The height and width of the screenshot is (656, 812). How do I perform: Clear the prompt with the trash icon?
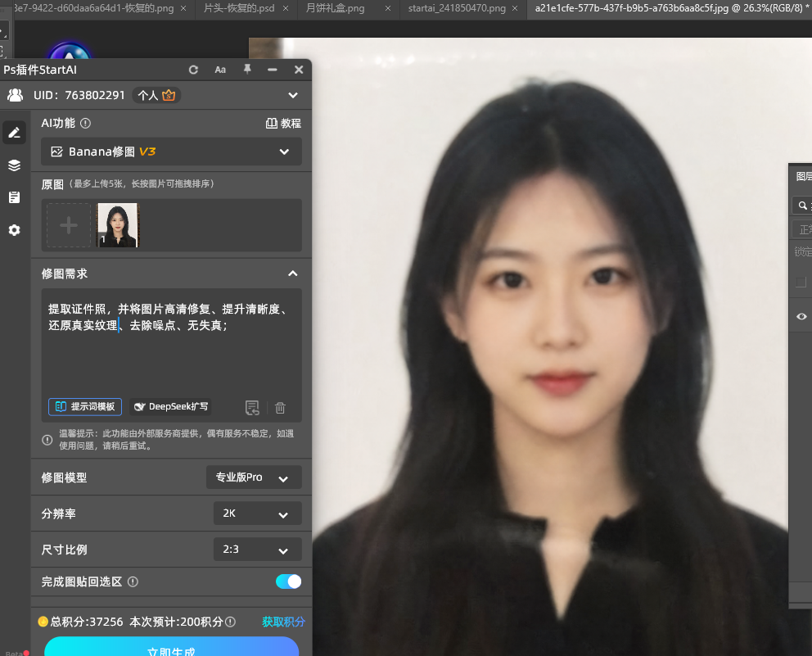tap(280, 408)
